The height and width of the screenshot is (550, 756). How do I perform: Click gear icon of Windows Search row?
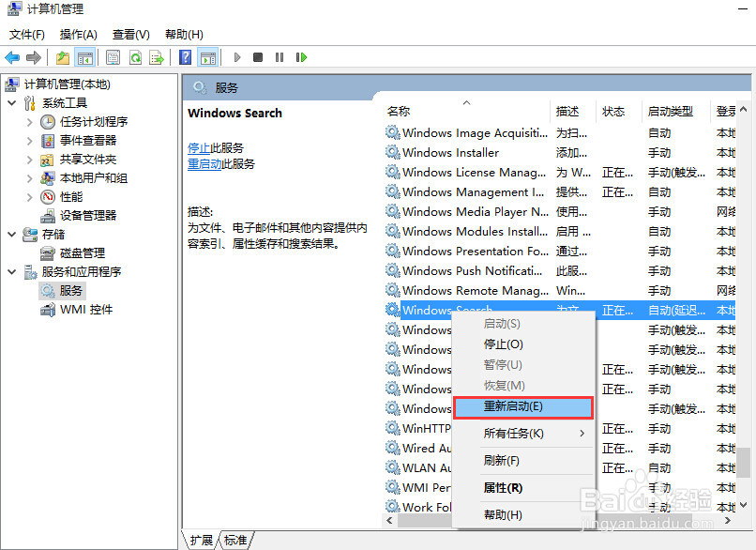tap(393, 310)
